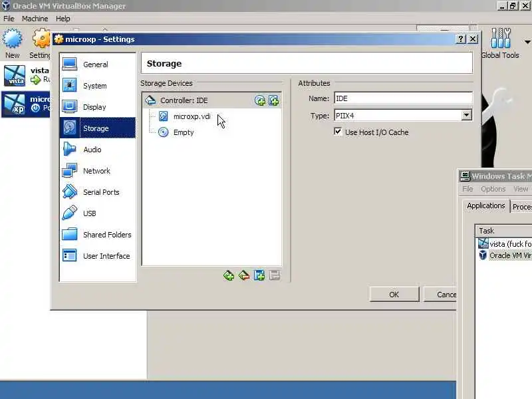Open the Shared Folders settings page
This screenshot has width=532, height=399.
click(98, 235)
